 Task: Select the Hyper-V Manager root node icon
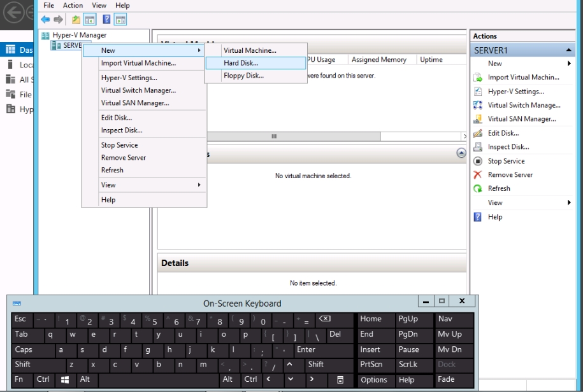45,35
